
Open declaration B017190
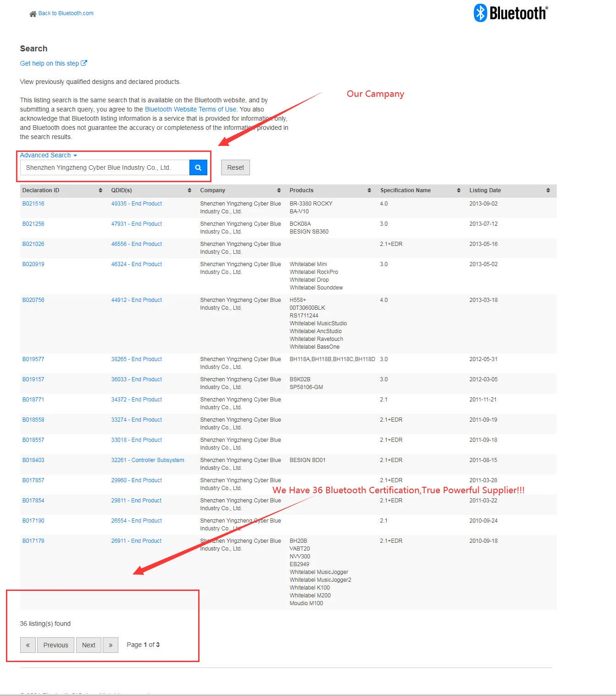[x=33, y=521]
